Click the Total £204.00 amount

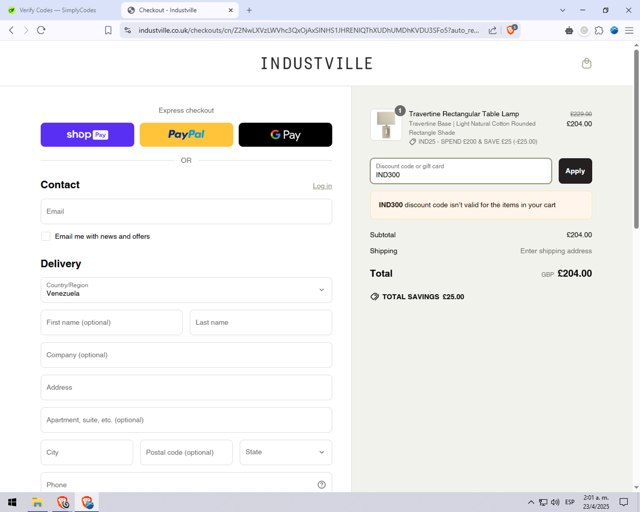coord(575,274)
